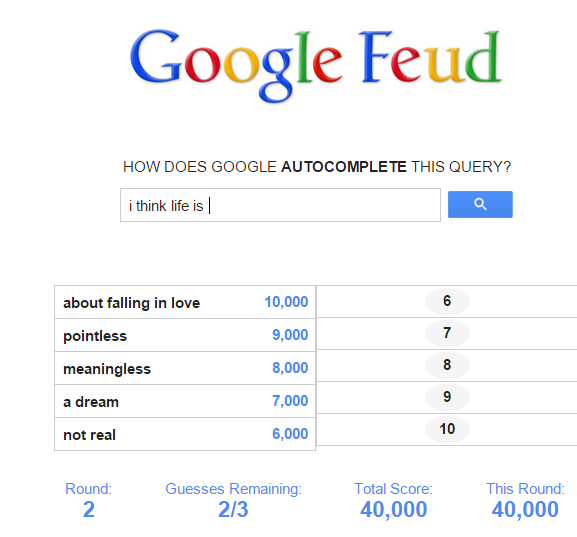The height and width of the screenshot is (537, 577).
Task: Select the 'a dream' answer row
Action: 185,401
